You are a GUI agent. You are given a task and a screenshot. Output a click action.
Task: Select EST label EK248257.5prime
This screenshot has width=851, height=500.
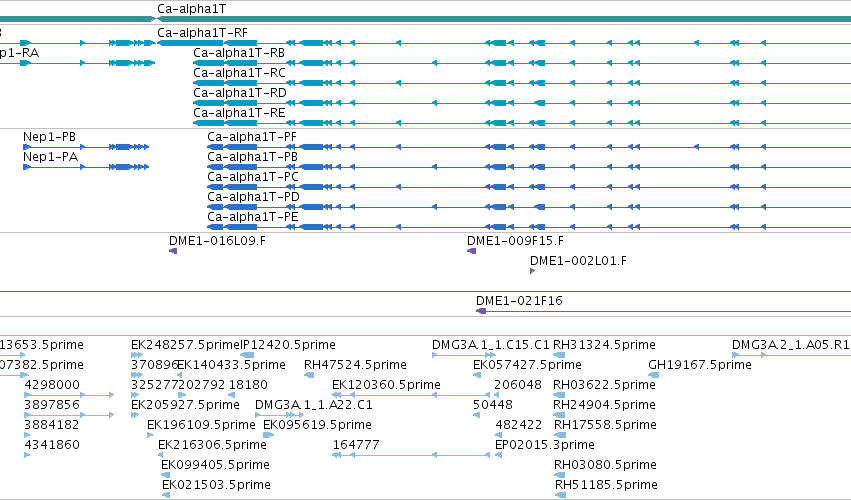185,345
